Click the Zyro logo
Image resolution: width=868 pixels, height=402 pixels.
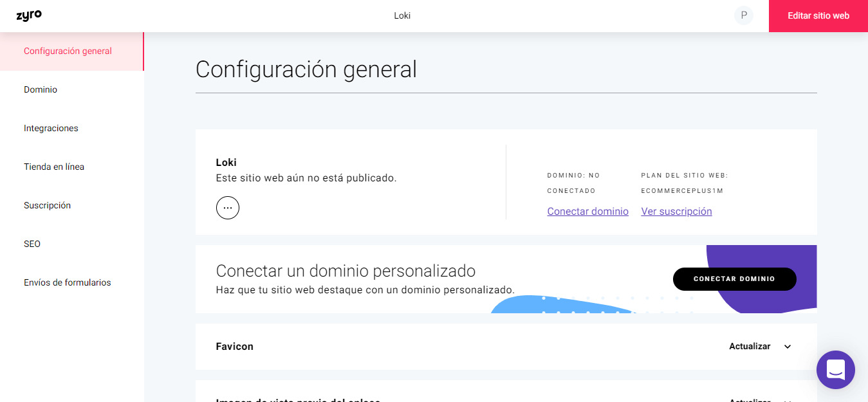pyautogui.click(x=28, y=15)
